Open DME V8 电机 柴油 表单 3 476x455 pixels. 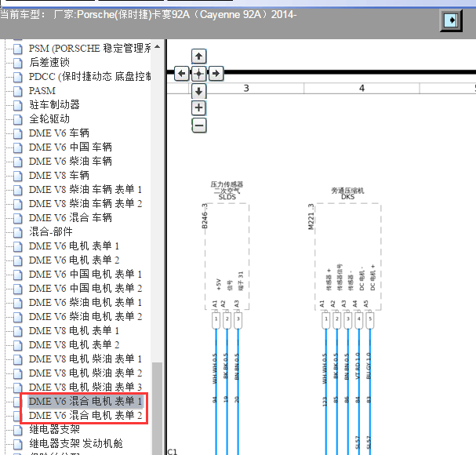click(x=85, y=388)
